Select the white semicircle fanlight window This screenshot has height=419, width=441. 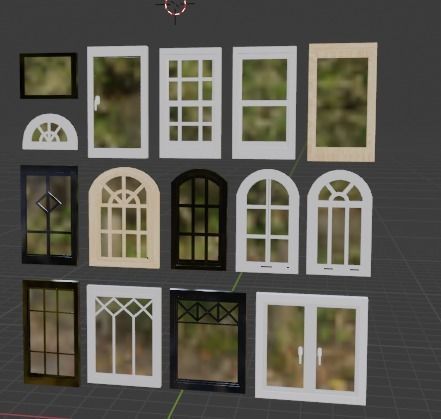click(x=50, y=132)
